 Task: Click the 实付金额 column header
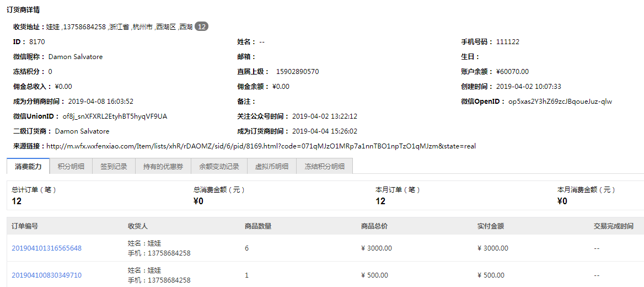point(491,226)
